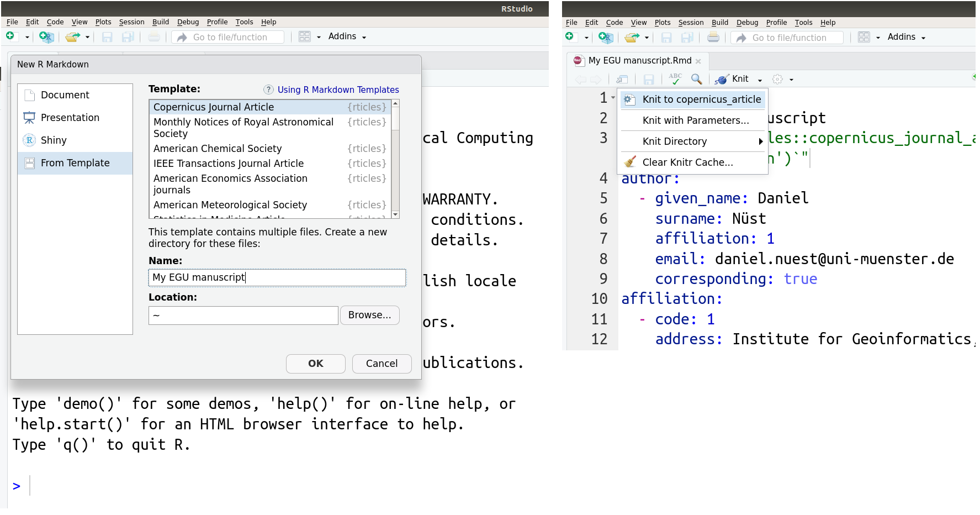Click Go to file/function box in right window

[x=787, y=38]
